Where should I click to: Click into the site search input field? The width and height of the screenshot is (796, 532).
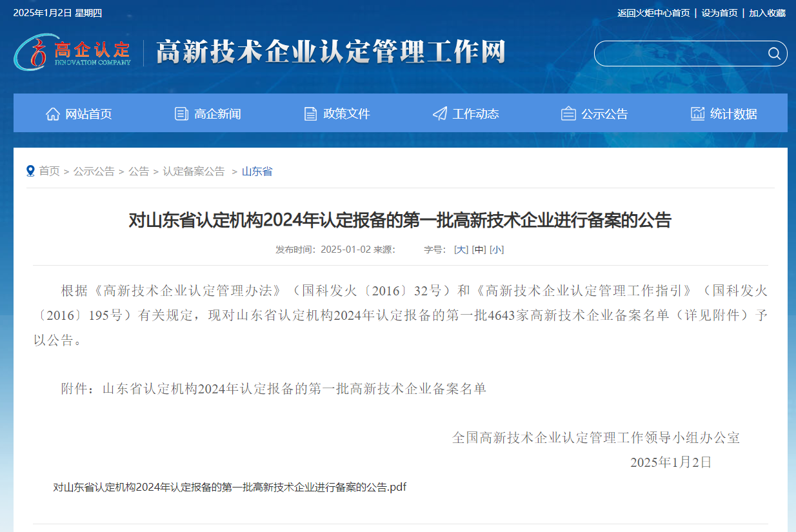[x=677, y=54]
